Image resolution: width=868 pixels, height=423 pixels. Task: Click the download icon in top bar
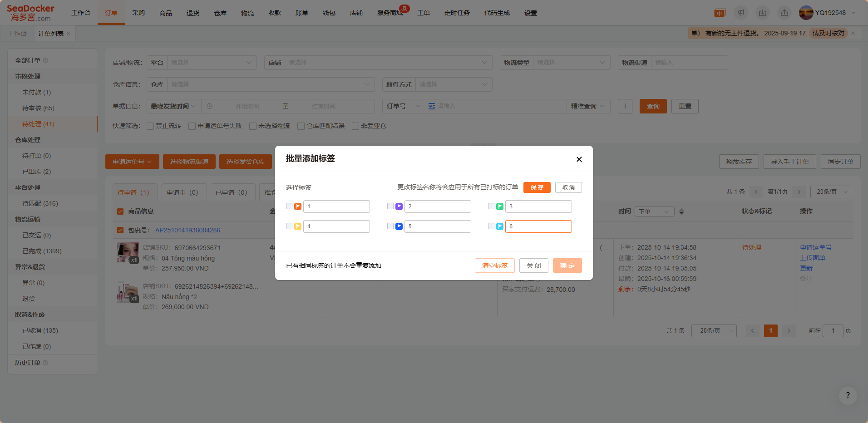[763, 13]
